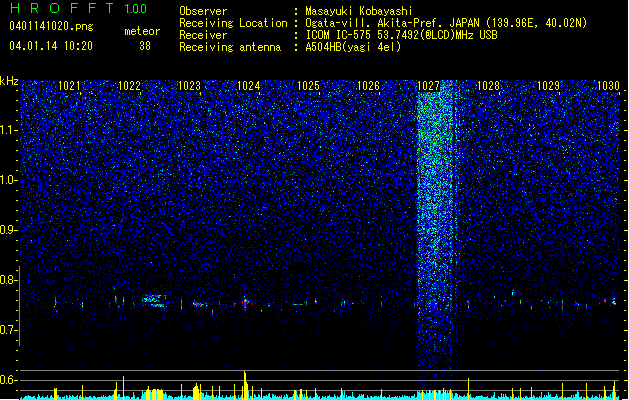Click the Receiving Location field label
The width and height of the screenshot is (629, 400).
[x=233, y=23]
